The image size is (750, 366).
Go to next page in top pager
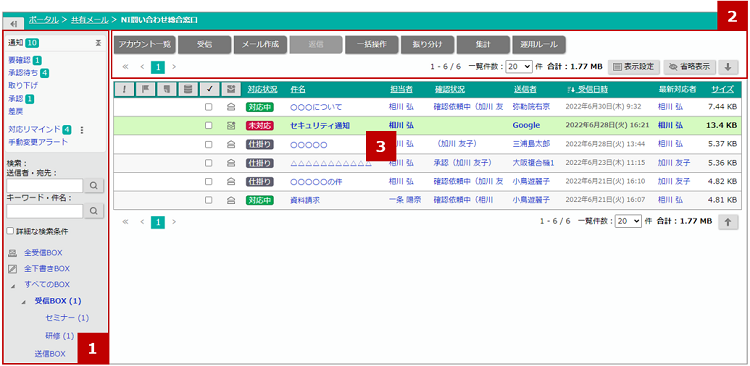174,67
